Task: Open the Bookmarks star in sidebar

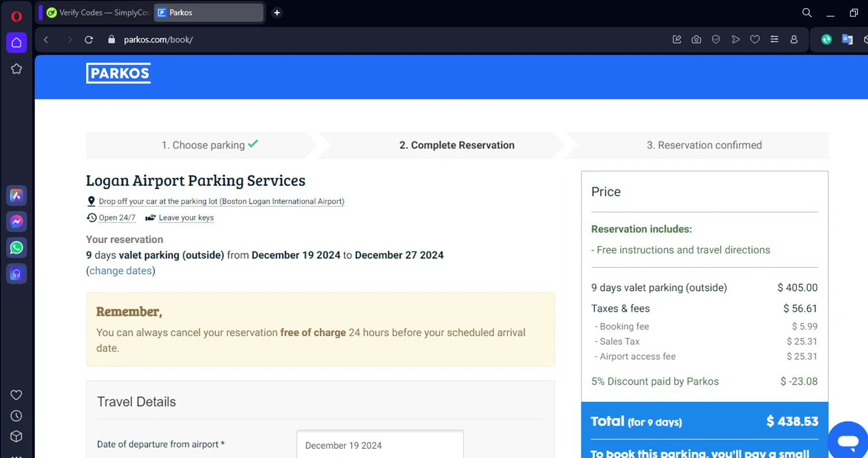Action: [x=16, y=69]
